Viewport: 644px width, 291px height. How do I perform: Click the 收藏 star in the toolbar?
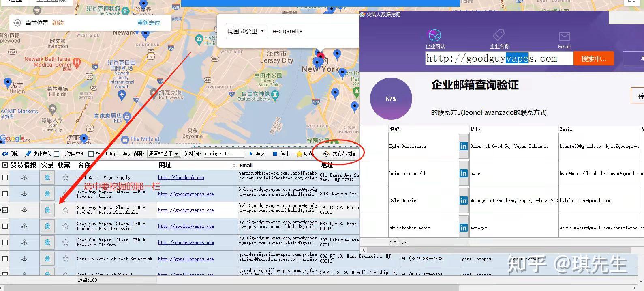[300, 154]
